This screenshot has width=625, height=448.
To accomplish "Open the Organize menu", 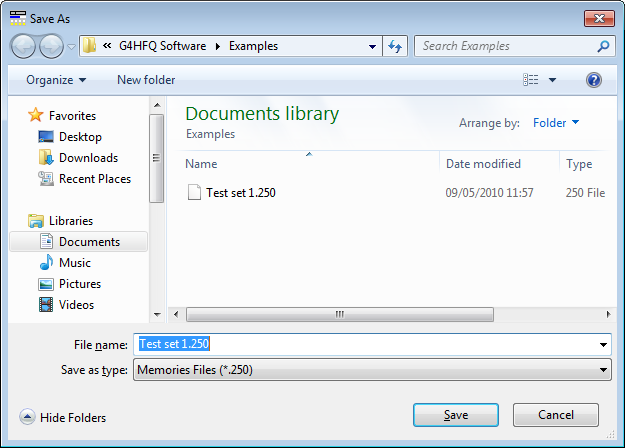I will coord(56,80).
